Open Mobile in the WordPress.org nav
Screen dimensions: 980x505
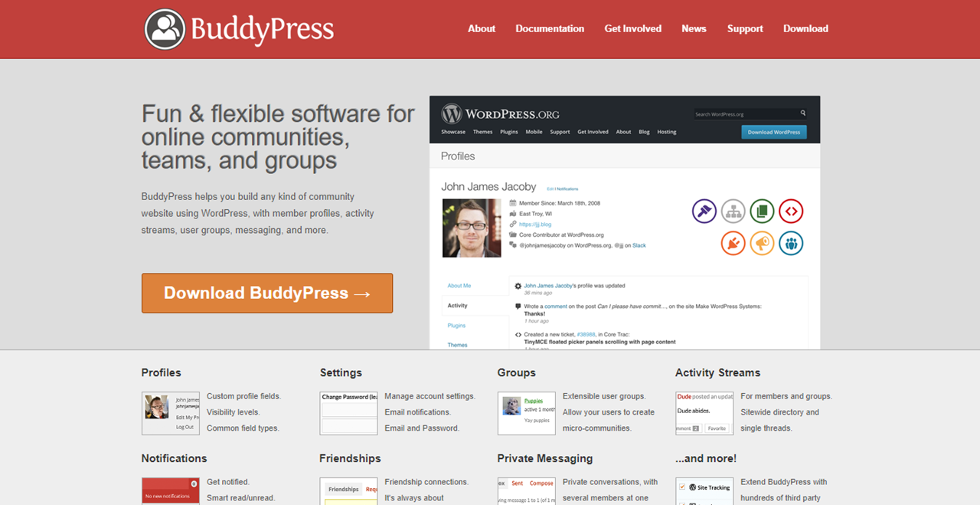(x=534, y=132)
